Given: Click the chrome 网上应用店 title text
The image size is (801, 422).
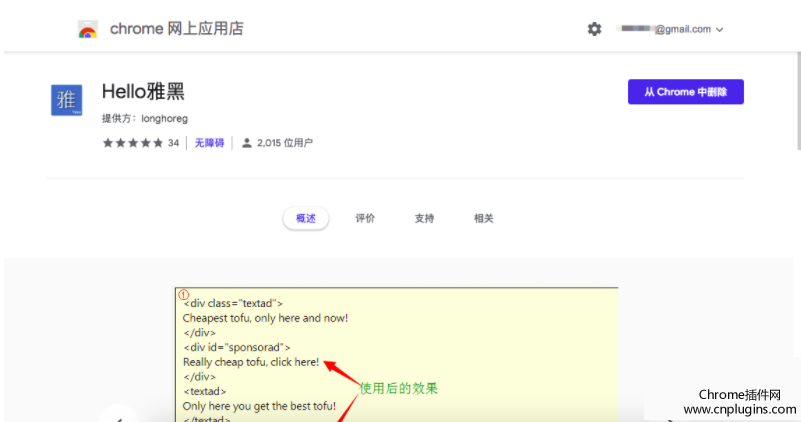Looking at the screenshot, I should [x=177, y=29].
